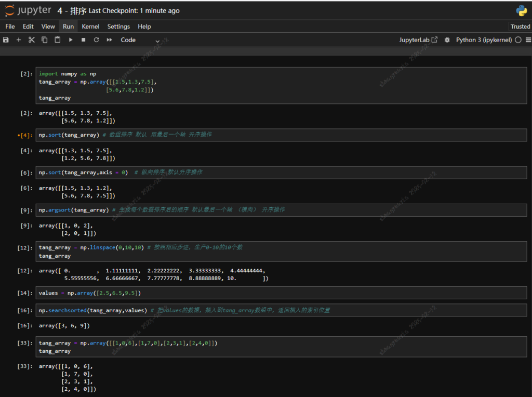This screenshot has width=532, height=397.
Task: Open the Edit menu
Action: (28, 27)
